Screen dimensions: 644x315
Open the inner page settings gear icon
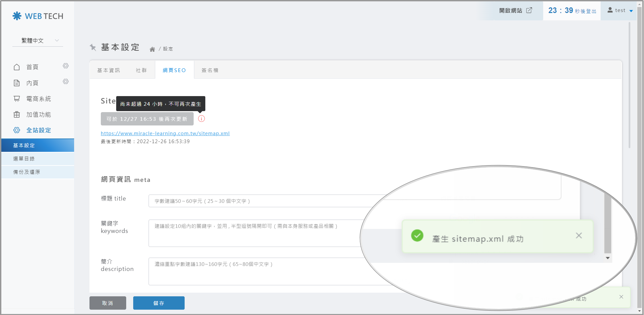66,82
